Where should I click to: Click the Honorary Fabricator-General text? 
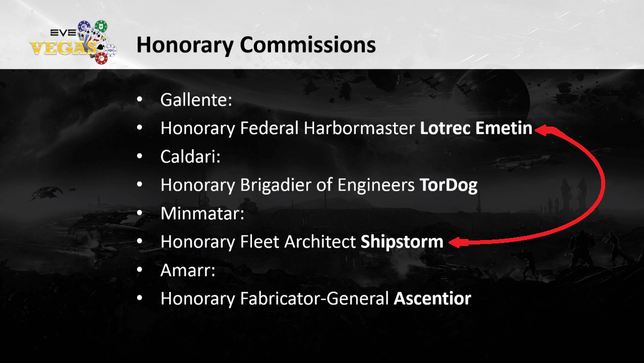click(x=275, y=299)
